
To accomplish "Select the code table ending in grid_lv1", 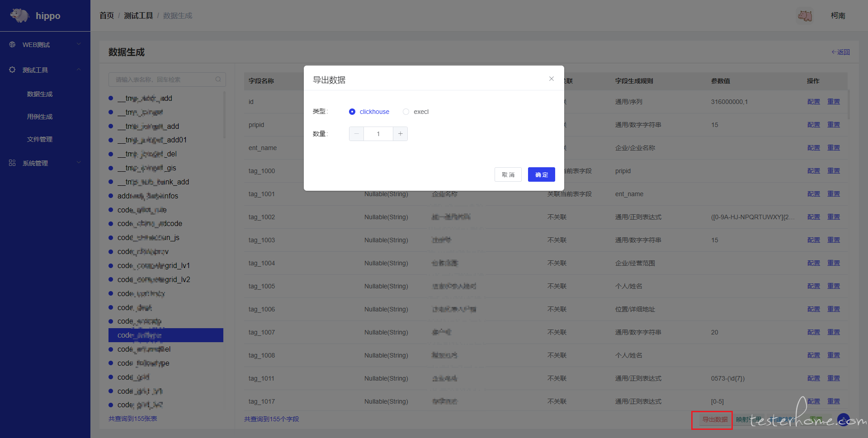I will pyautogui.click(x=154, y=266).
